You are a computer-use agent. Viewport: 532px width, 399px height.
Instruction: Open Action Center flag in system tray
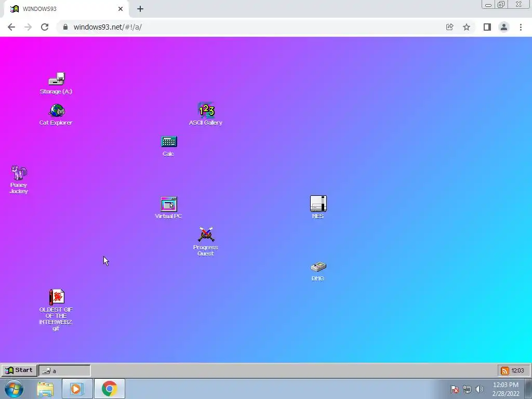coord(454,390)
